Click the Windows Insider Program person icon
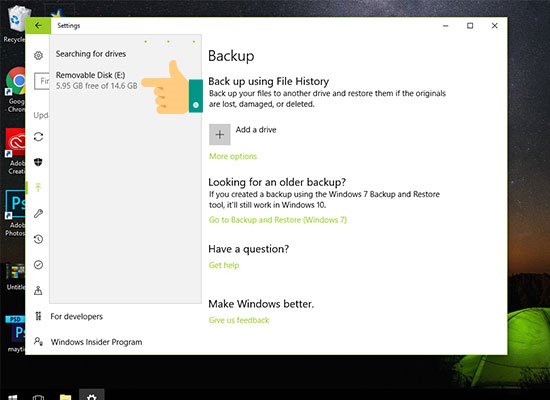 (38, 341)
